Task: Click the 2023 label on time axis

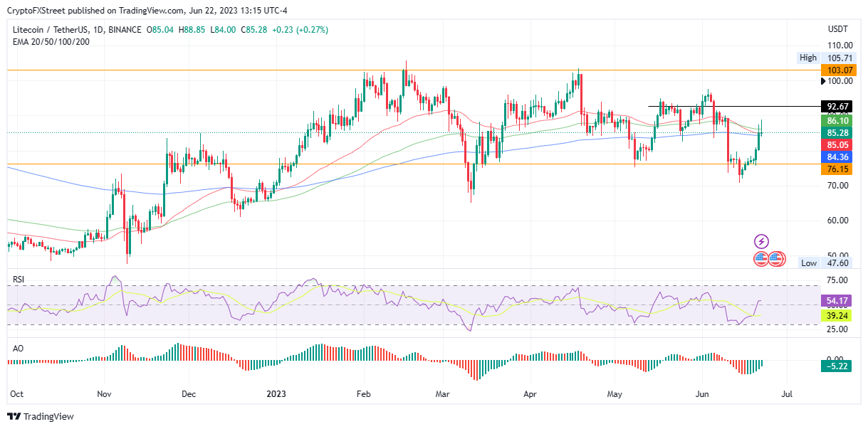Action: (x=276, y=393)
